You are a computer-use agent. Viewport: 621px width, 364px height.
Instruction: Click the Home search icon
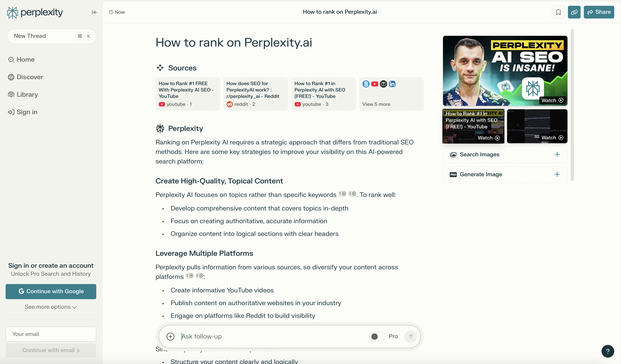pyautogui.click(x=11, y=60)
